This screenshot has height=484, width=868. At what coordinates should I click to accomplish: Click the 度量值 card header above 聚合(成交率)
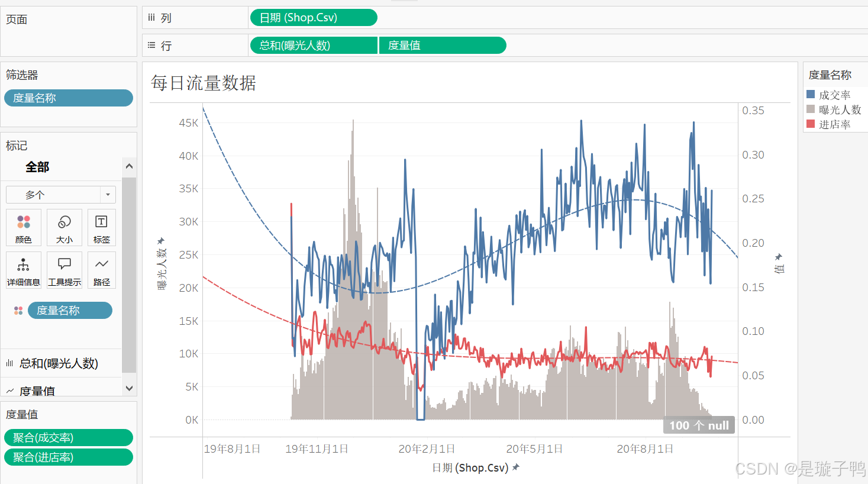(x=22, y=415)
